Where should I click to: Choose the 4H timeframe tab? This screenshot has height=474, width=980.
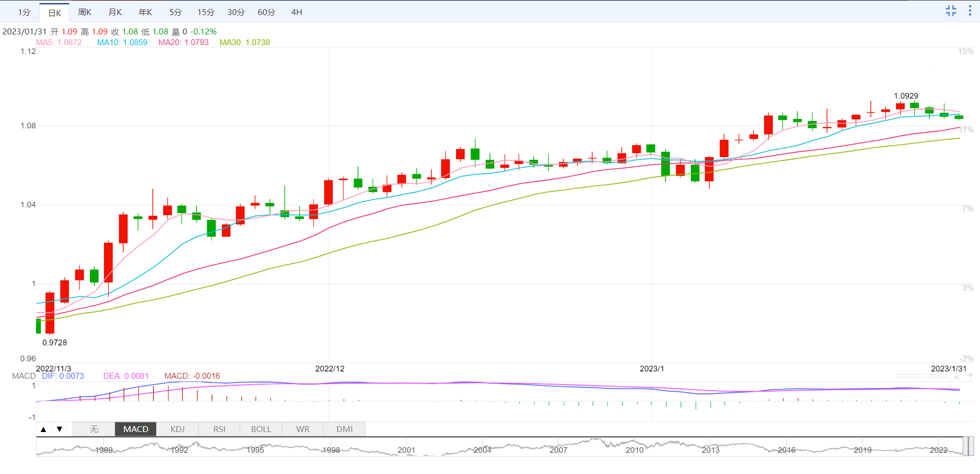(x=297, y=12)
